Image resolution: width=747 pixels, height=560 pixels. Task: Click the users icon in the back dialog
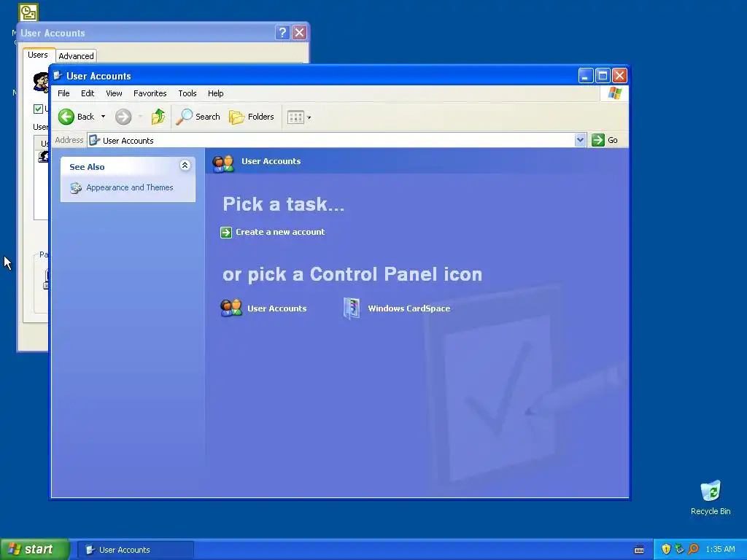[41, 82]
